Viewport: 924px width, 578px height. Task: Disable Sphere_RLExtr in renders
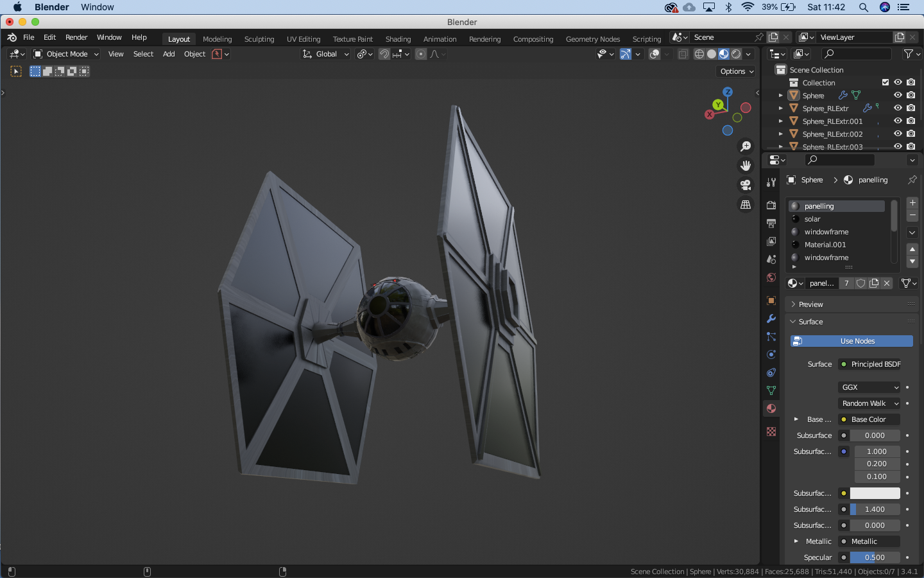click(911, 108)
